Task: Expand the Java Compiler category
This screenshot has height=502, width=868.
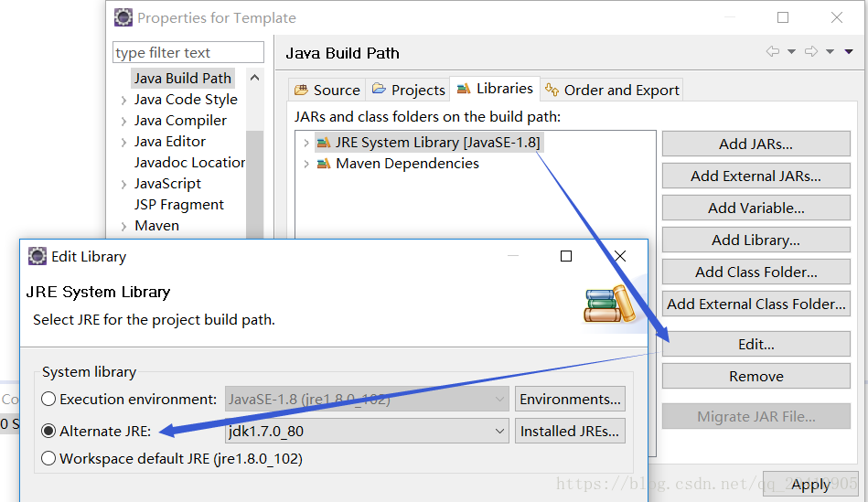Action: pos(123,122)
